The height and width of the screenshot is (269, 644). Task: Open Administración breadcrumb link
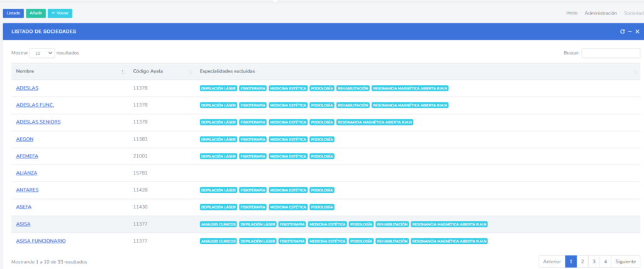[601, 13]
